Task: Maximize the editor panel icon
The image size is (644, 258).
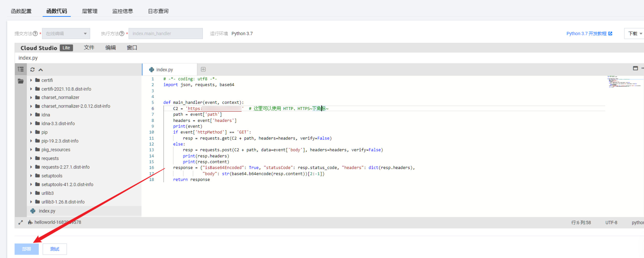Action: point(635,68)
